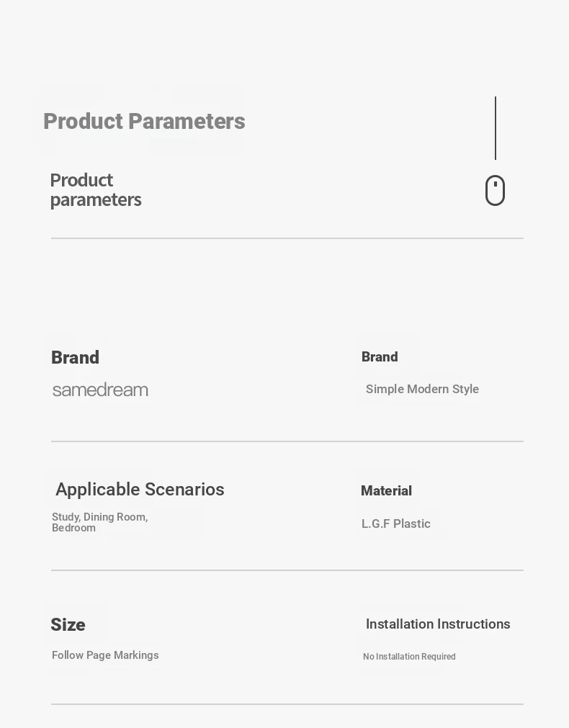
Task: Select the Product Parameters main heading
Action: (x=144, y=122)
